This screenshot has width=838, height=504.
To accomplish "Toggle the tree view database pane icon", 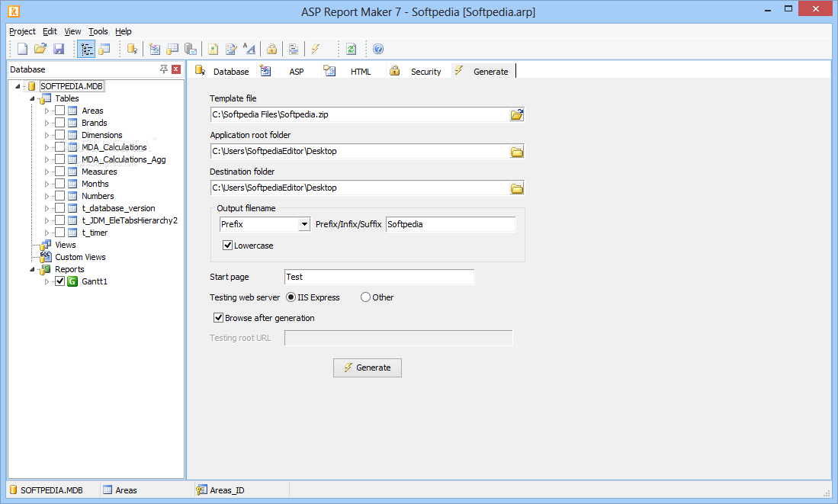I will pyautogui.click(x=87, y=49).
